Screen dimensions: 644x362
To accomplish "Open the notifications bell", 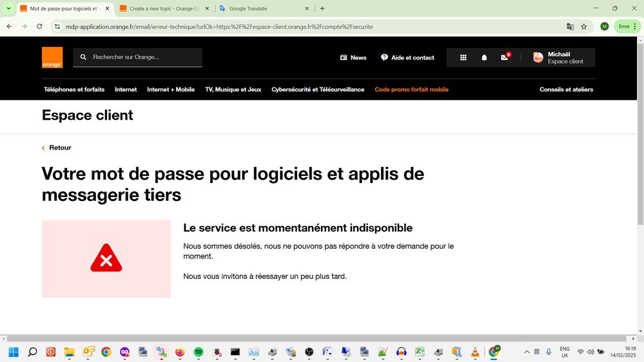I will (x=484, y=57).
